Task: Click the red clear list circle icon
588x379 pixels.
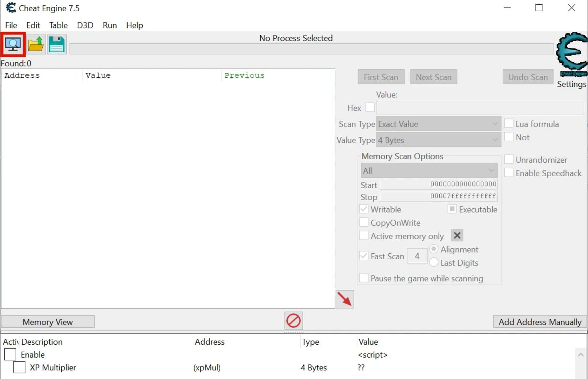Action: coord(293,320)
